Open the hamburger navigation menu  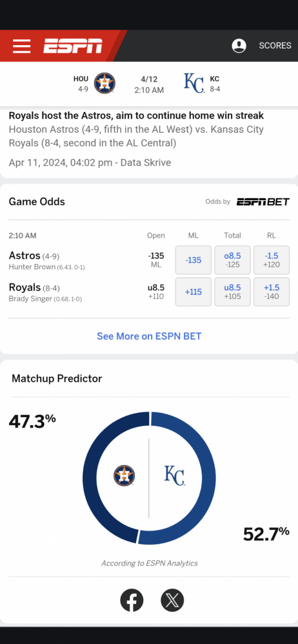21,46
